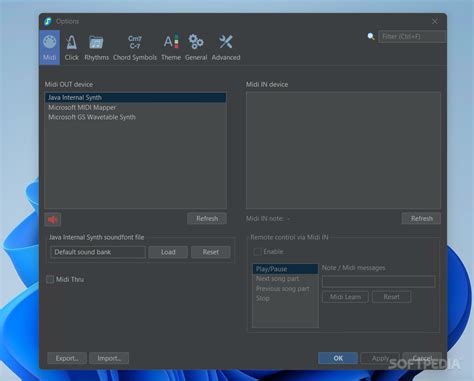The width and height of the screenshot is (474, 381).
Task: Click the Midi Learn button
Action: click(345, 297)
